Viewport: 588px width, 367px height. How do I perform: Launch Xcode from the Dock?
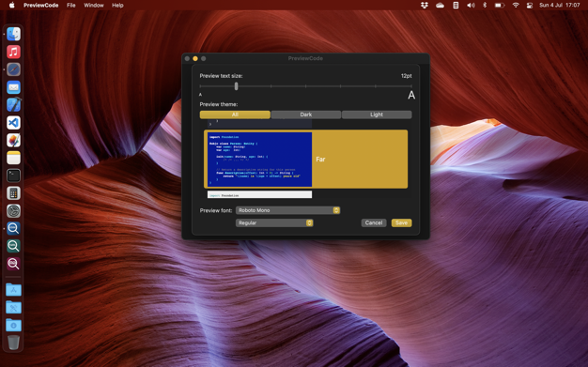tap(13, 105)
